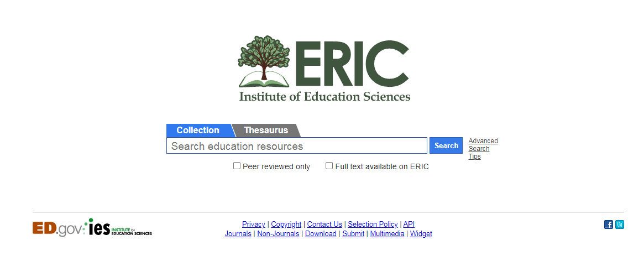Switch to the Thesaurus tab
The height and width of the screenshot is (261, 644).
(x=266, y=130)
